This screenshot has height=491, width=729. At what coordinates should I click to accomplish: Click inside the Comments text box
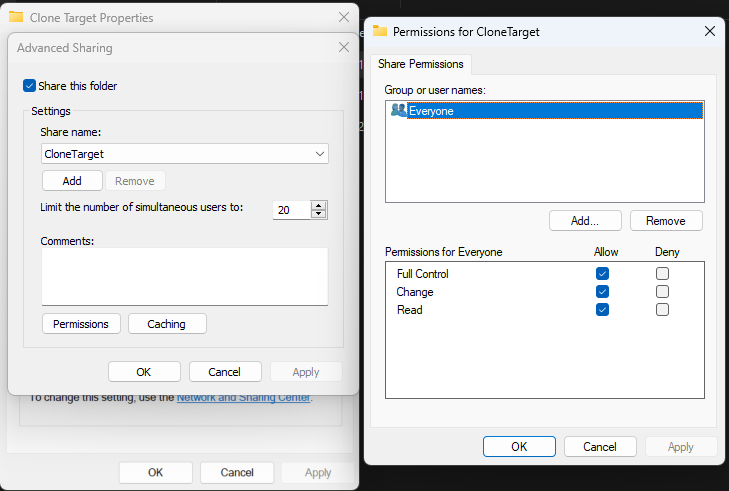click(x=184, y=275)
